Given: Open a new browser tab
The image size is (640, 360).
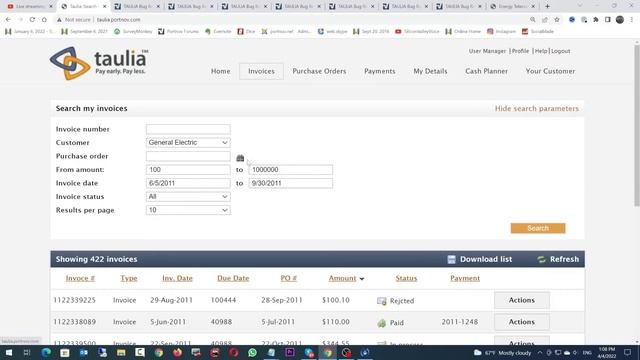Looking at the screenshot, I should [x=547, y=7].
